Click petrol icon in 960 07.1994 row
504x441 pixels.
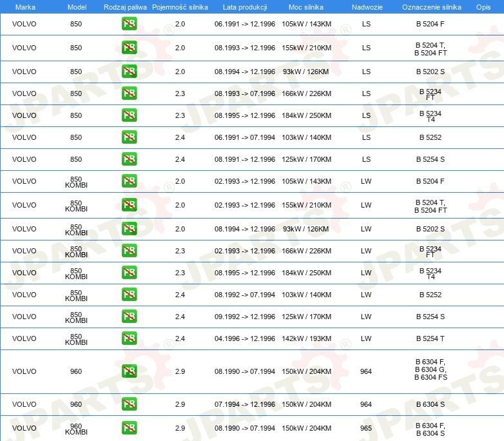click(x=129, y=404)
